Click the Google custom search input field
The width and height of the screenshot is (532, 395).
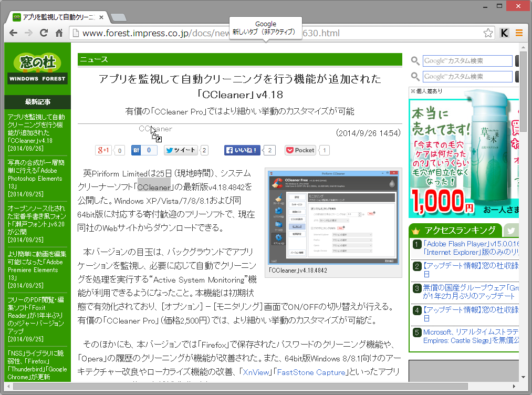[467, 60]
